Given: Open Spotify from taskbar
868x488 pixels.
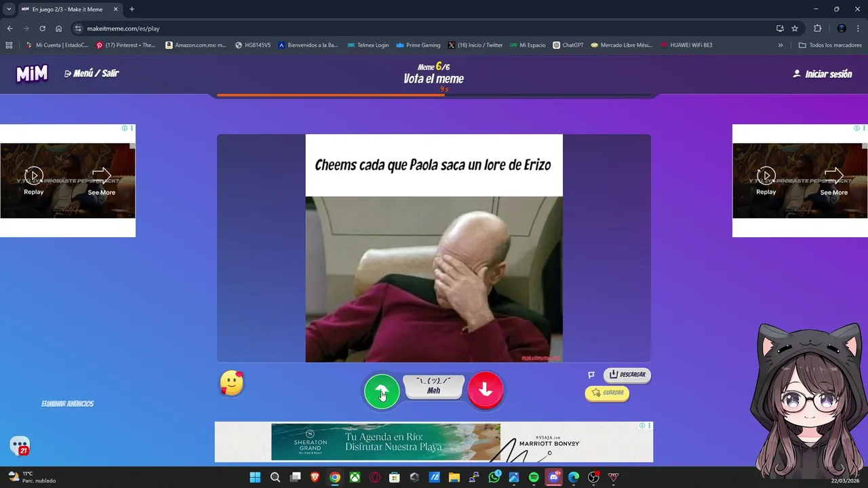Looking at the screenshot, I should [534, 477].
